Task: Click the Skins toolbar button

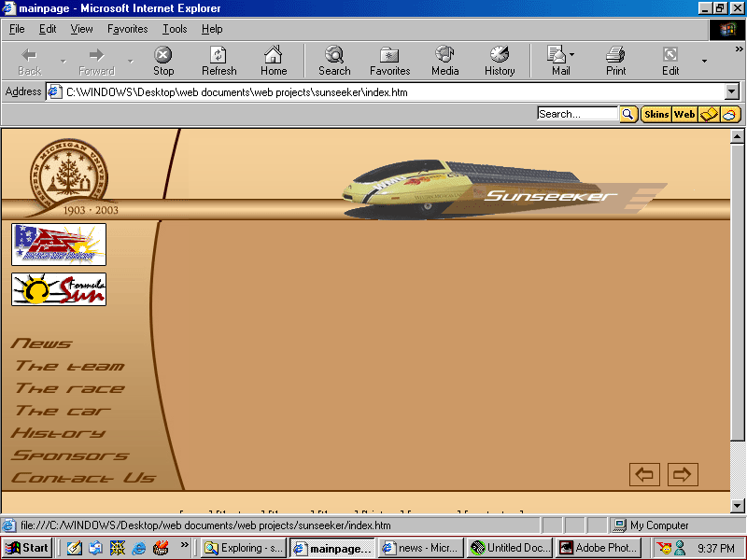Action: pyautogui.click(x=656, y=114)
